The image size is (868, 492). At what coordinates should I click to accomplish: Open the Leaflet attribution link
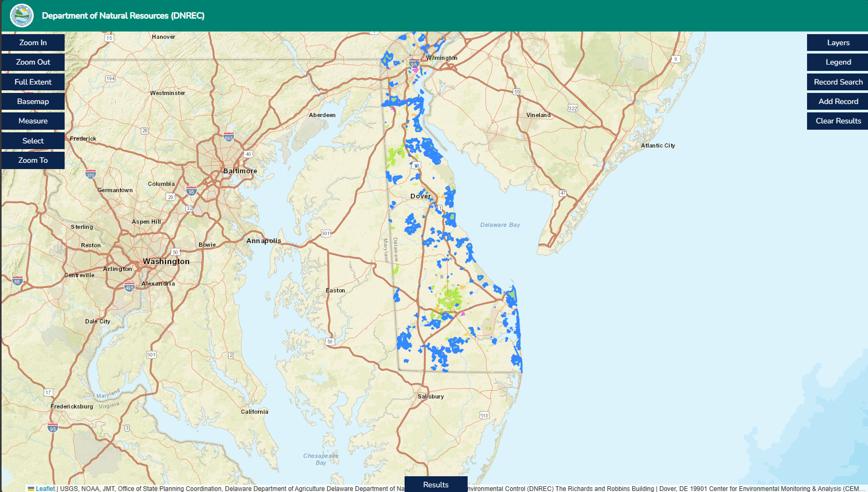[45, 488]
